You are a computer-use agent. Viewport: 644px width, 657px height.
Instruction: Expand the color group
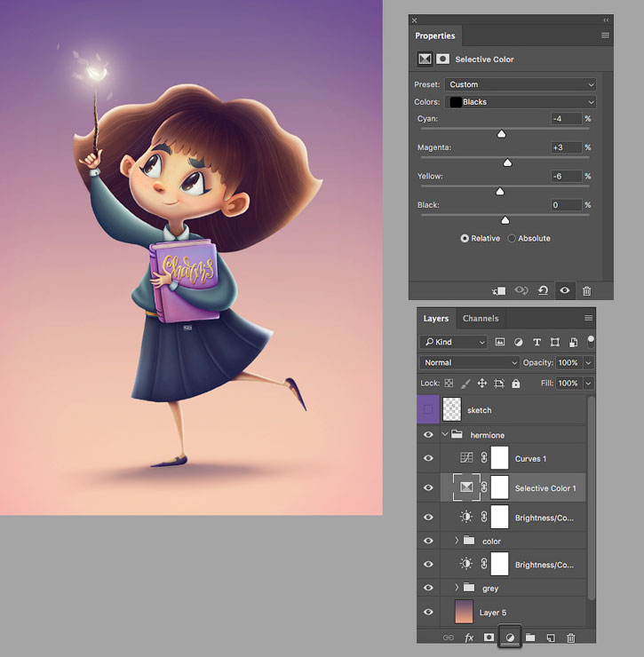[x=457, y=541]
